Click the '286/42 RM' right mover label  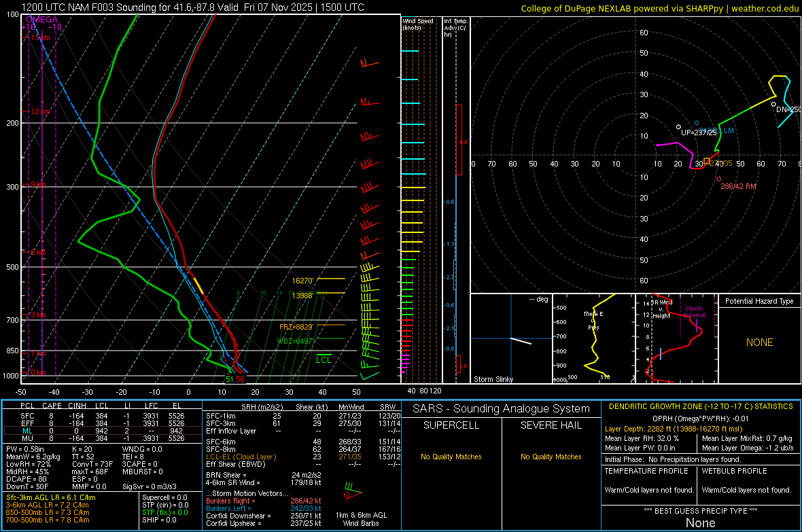point(738,186)
